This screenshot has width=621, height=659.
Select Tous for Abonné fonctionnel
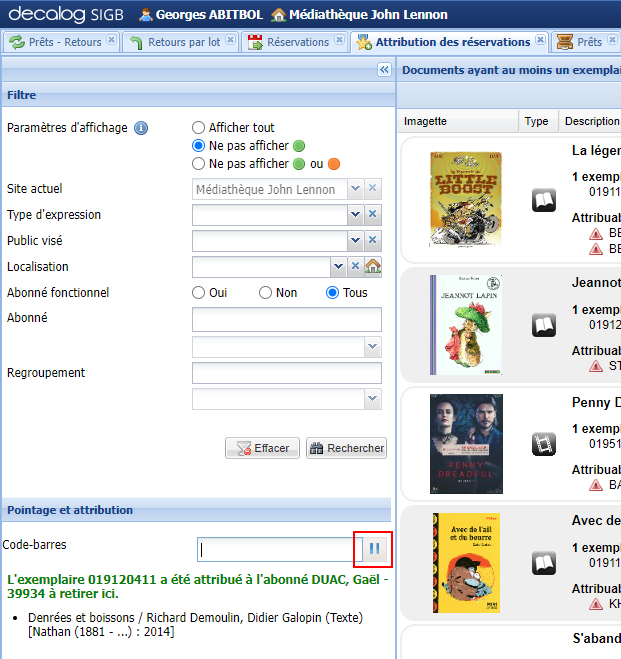coord(332,293)
